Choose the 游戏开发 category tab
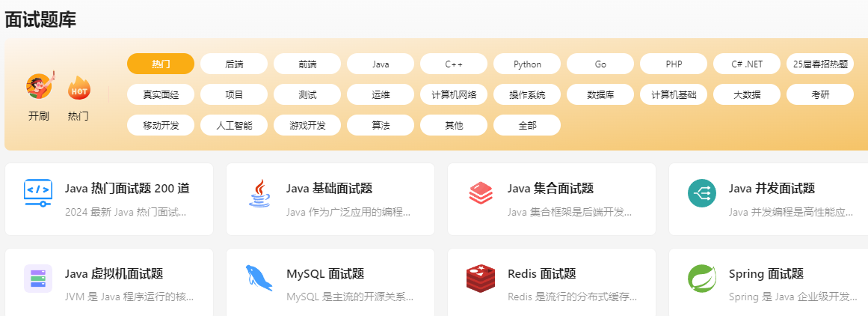Viewport: 868px width, 316px height. pos(307,125)
